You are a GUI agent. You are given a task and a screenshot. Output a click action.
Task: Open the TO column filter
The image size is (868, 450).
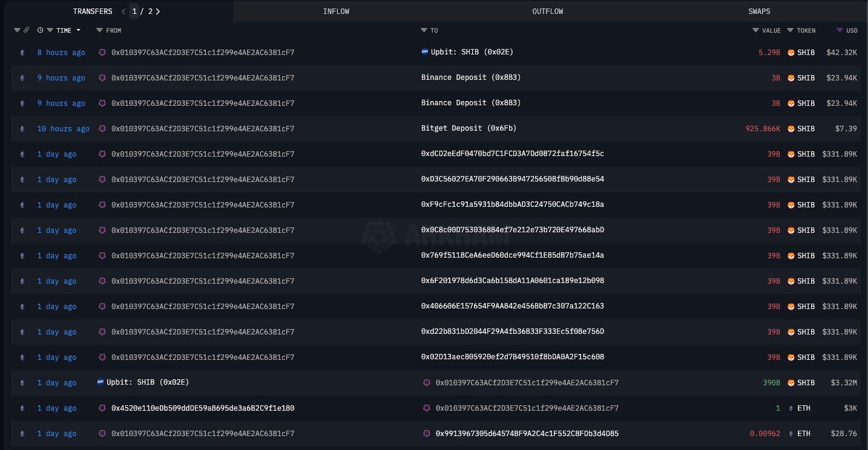point(424,30)
